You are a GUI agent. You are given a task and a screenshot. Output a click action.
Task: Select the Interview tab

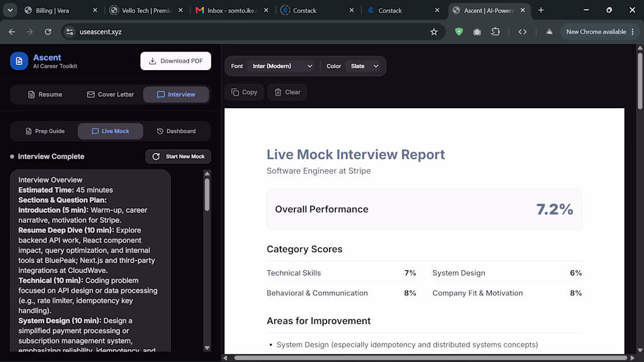(176, 94)
